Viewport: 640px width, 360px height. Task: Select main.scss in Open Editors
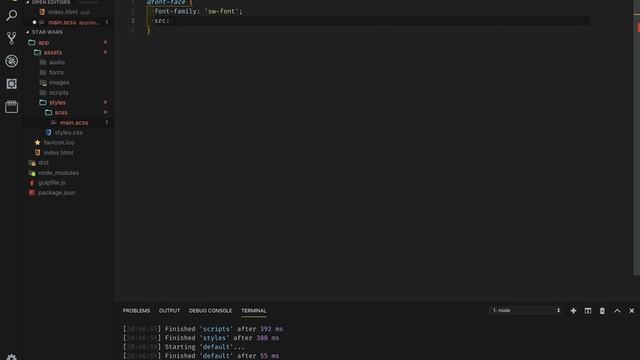pos(62,22)
